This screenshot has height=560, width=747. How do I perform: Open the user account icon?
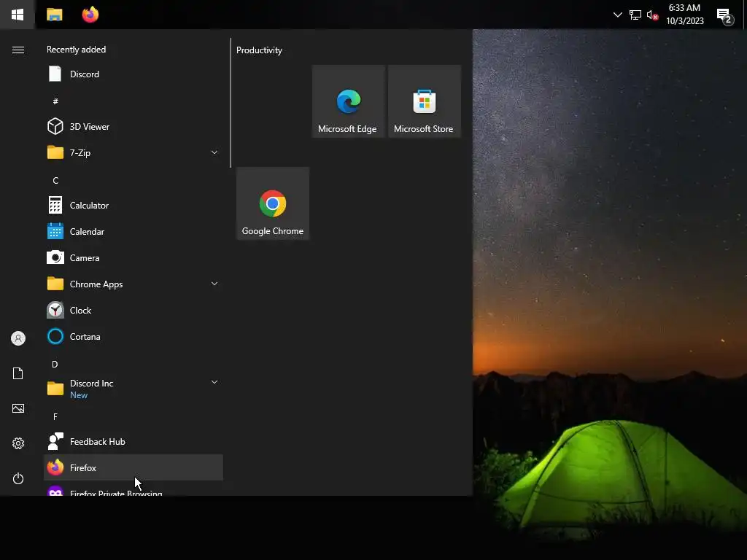point(18,338)
